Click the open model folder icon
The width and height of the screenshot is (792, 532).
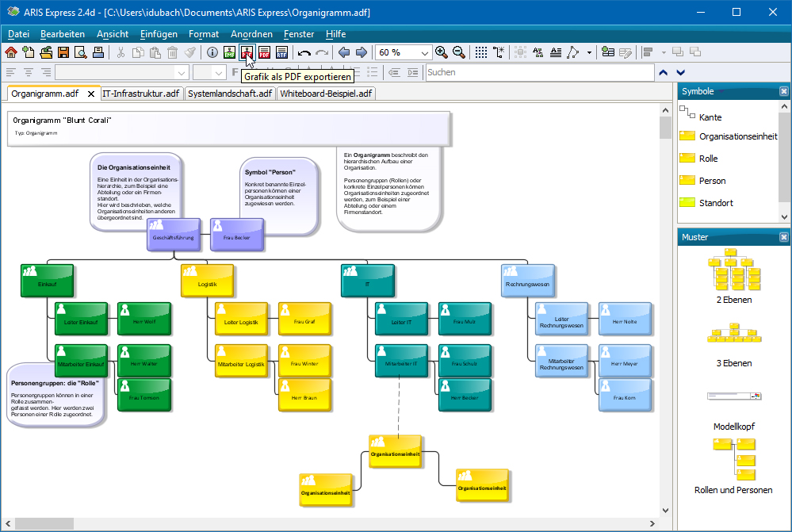(x=46, y=52)
